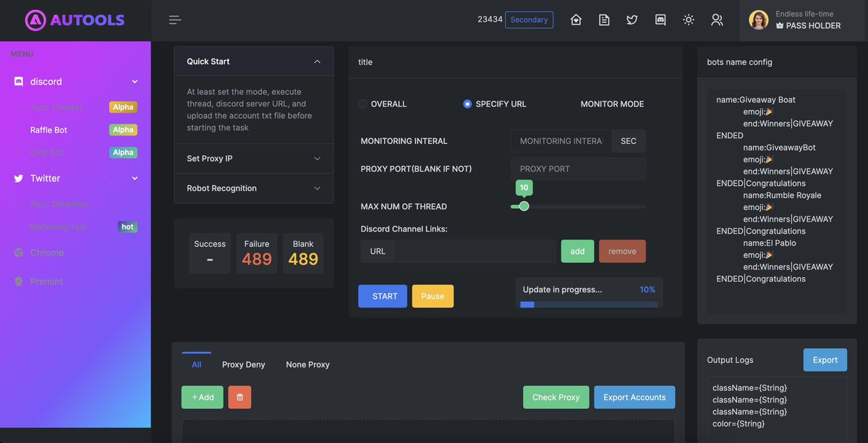The width and height of the screenshot is (868, 443).
Task: Click the name:Rumble Royale config line
Action: 782,195
